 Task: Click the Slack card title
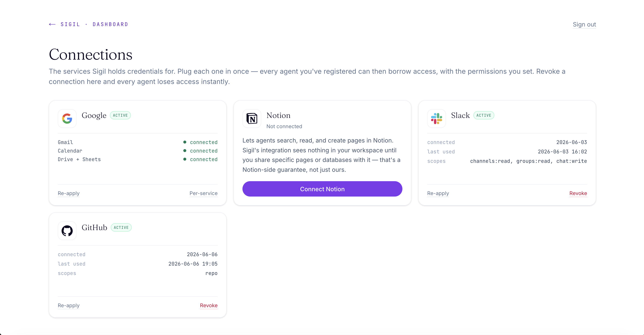coord(460,115)
